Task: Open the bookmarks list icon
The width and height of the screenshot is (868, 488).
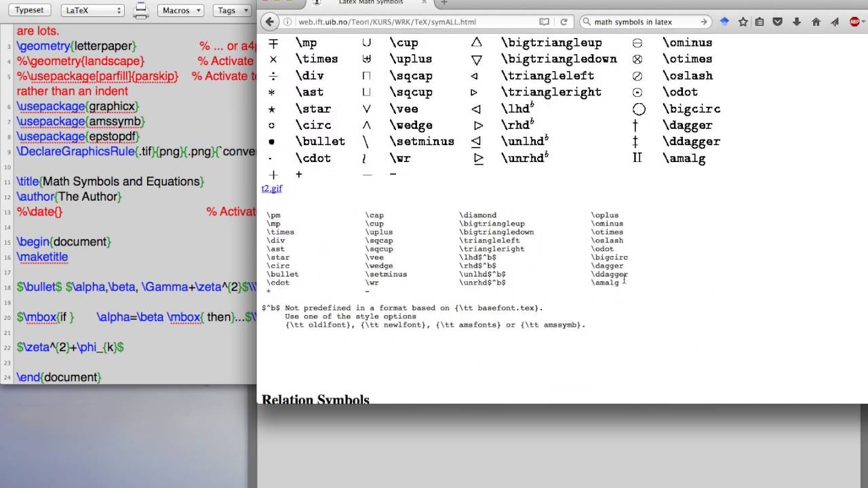Action: coord(759,22)
